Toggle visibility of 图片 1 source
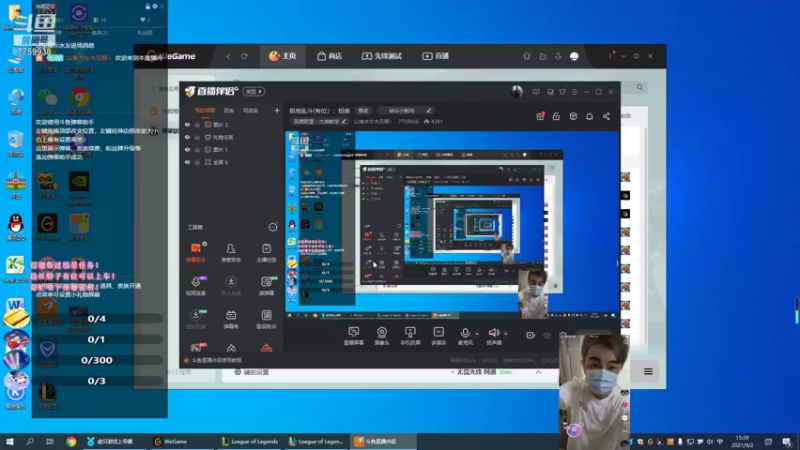800x450 pixels. tap(187, 149)
